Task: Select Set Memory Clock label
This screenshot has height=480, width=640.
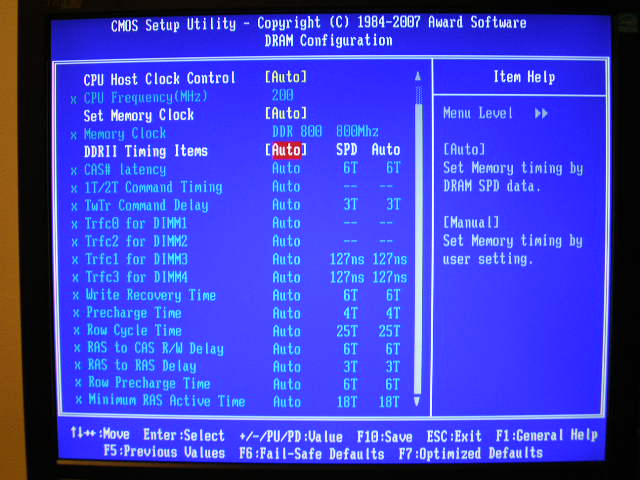Action: (x=138, y=115)
